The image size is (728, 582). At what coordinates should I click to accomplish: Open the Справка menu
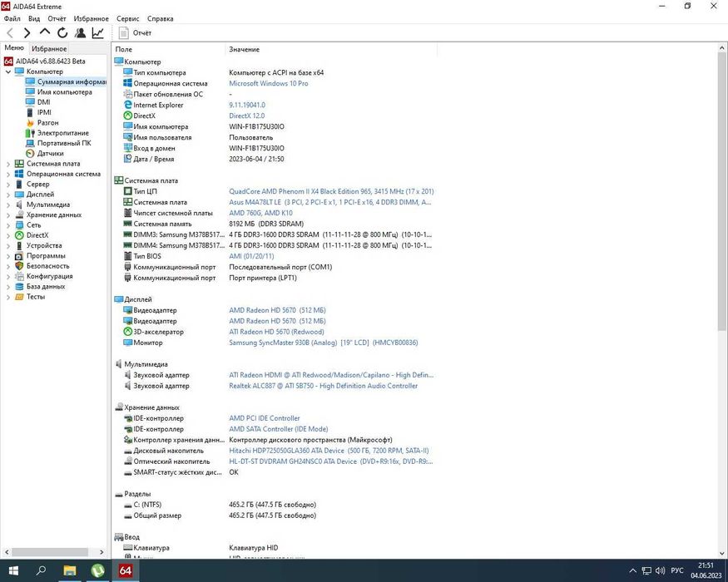(x=161, y=18)
